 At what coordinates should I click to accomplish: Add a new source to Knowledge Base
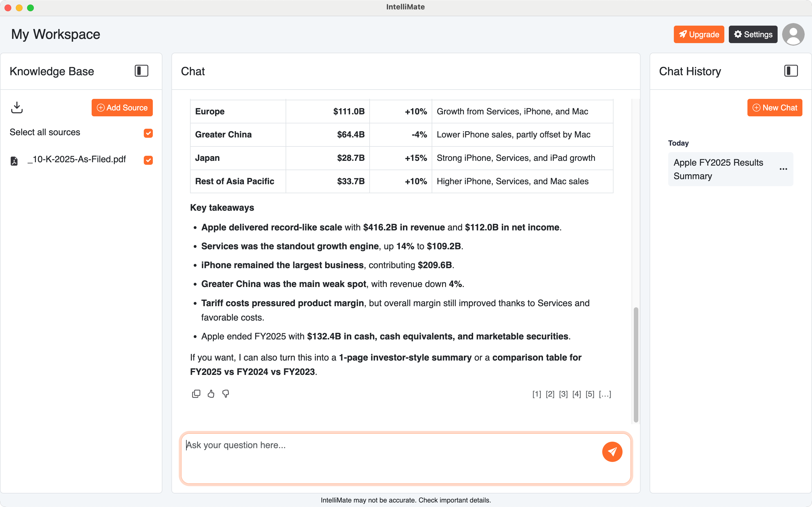(x=122, y=108)
